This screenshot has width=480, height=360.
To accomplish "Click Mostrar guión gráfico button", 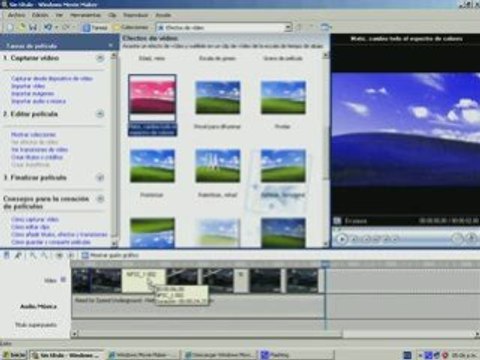I will 110,255.
